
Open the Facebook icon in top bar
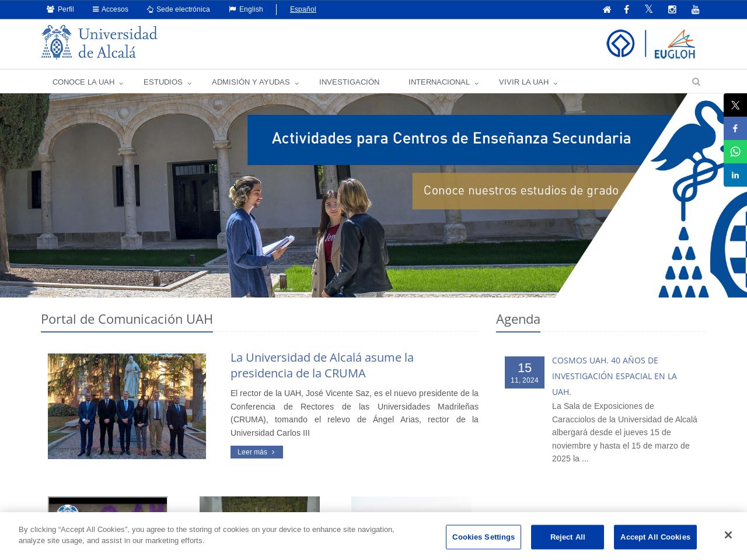point(627,9)
